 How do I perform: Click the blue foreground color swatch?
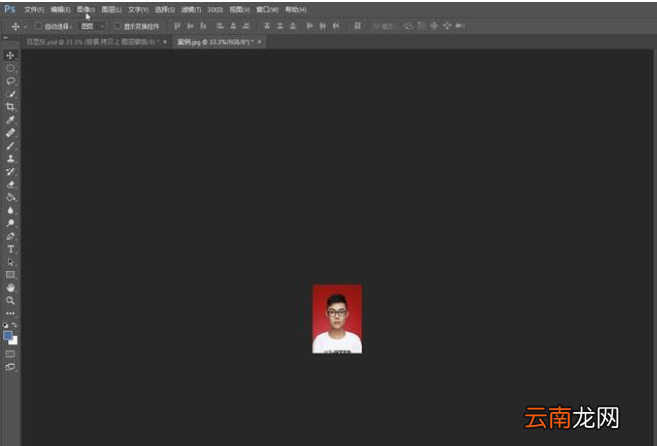click(x=7, y=335)
